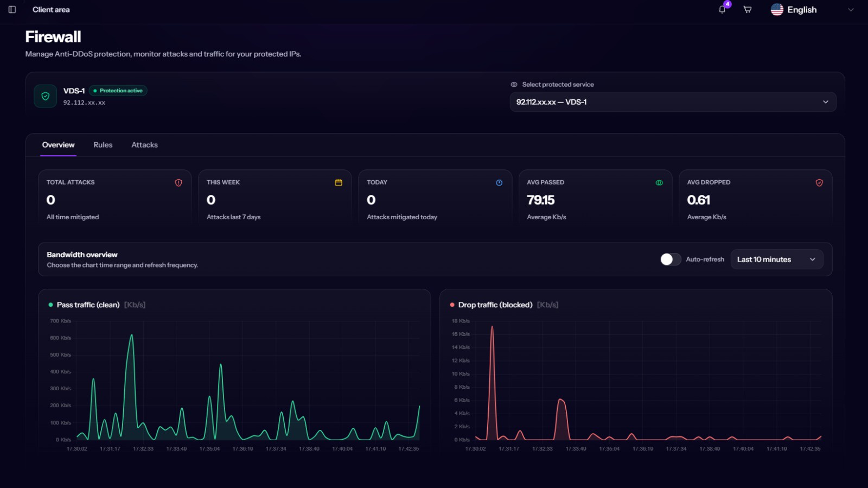Open the notifications bell
This screenshot has height=488, width=868.
click(722, 10)
